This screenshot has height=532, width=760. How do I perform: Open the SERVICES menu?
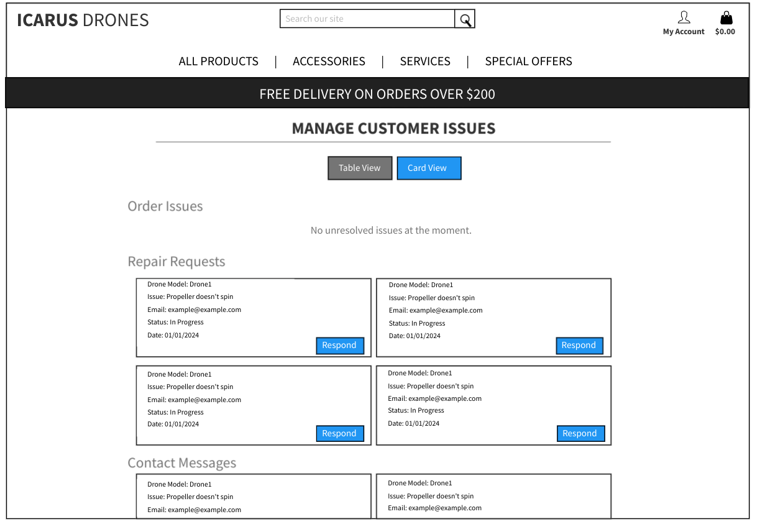(x=425, y=61)
